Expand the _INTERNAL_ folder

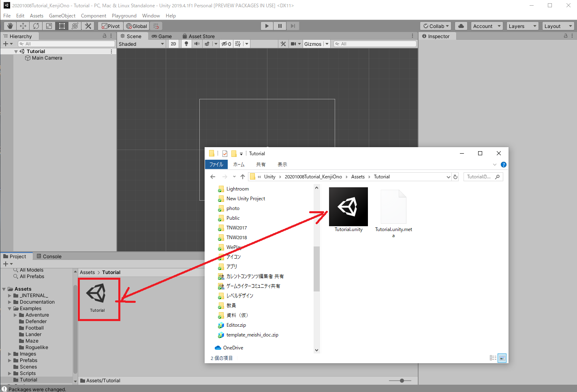click(10, 296)
